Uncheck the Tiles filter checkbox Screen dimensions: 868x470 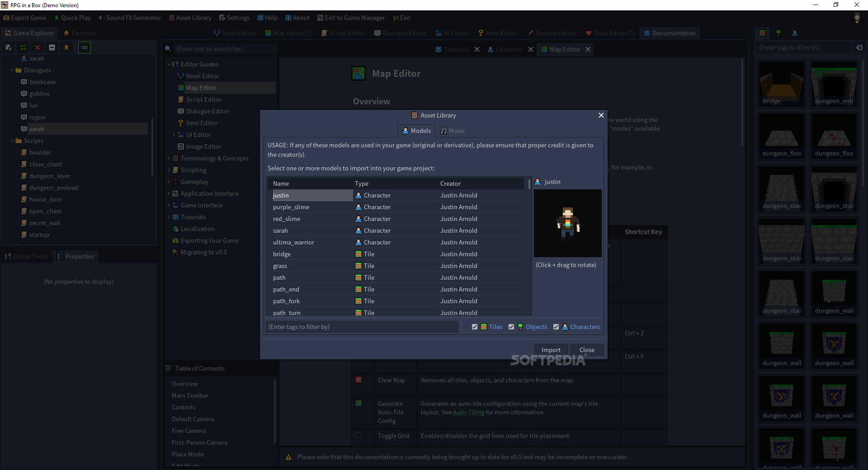(x=475, y=327)
